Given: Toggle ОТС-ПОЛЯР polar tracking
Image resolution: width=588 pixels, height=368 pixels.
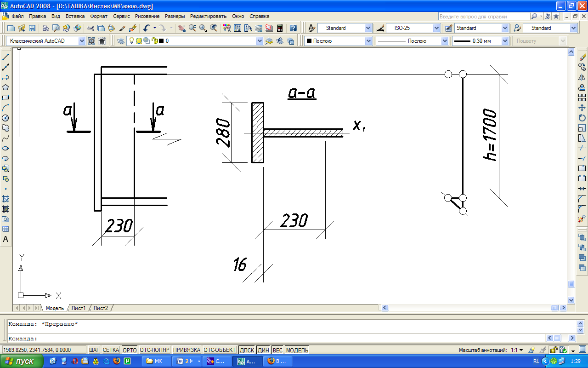Looking at the screenshot, I should [154, 350].
